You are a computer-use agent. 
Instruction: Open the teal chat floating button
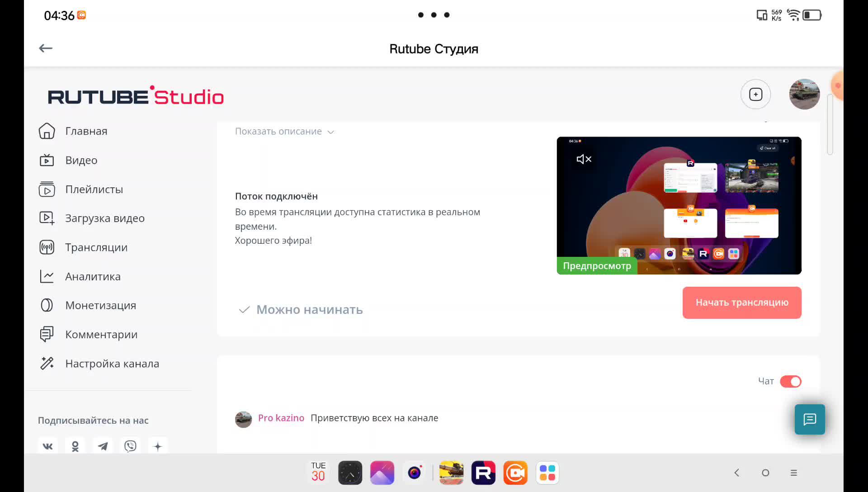(x=809, y=419)
